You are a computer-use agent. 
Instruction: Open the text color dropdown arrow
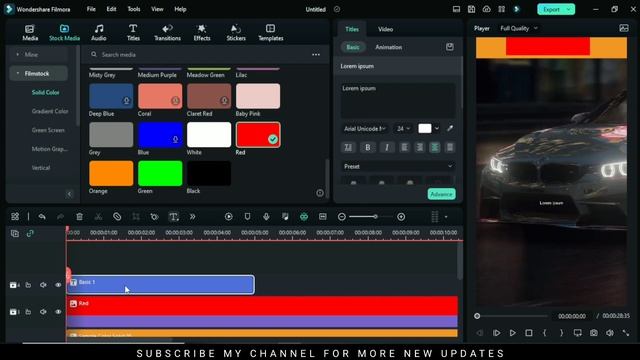click(x=437, y=129)
